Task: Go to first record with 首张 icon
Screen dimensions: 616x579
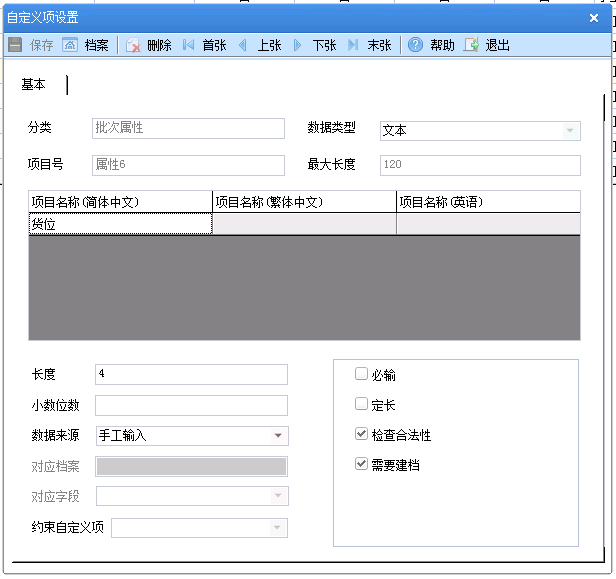Action: [x=189, y=45]
